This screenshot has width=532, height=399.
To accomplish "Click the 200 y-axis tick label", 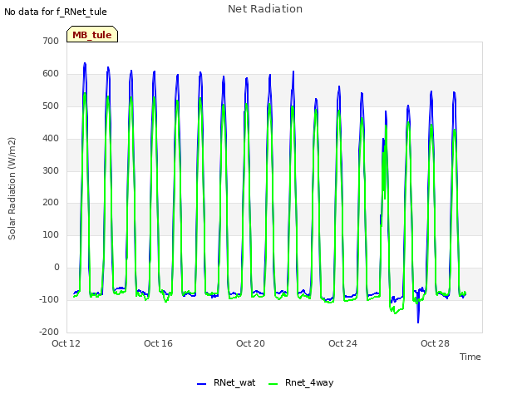I will [51, 202].
